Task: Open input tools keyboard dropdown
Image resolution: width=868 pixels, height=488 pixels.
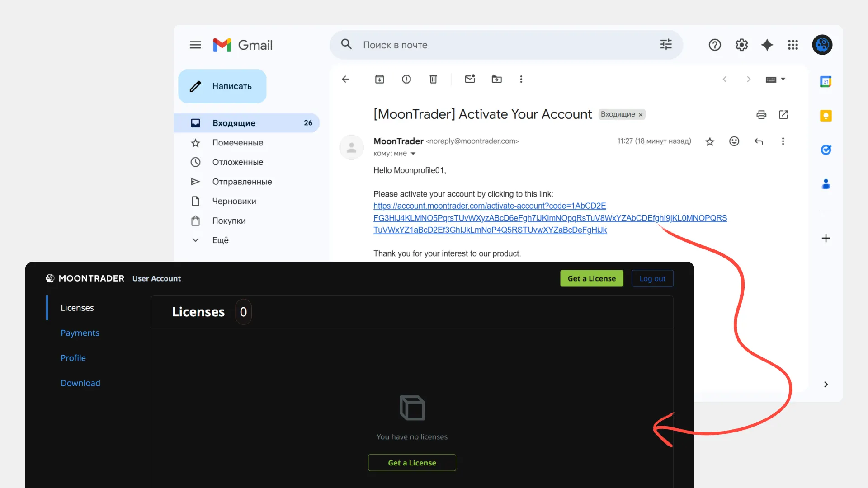Action: 783,79
